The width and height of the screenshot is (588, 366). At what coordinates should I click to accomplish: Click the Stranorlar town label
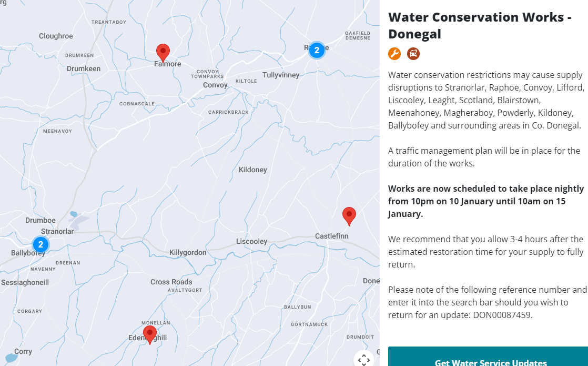tap(57, 231)
